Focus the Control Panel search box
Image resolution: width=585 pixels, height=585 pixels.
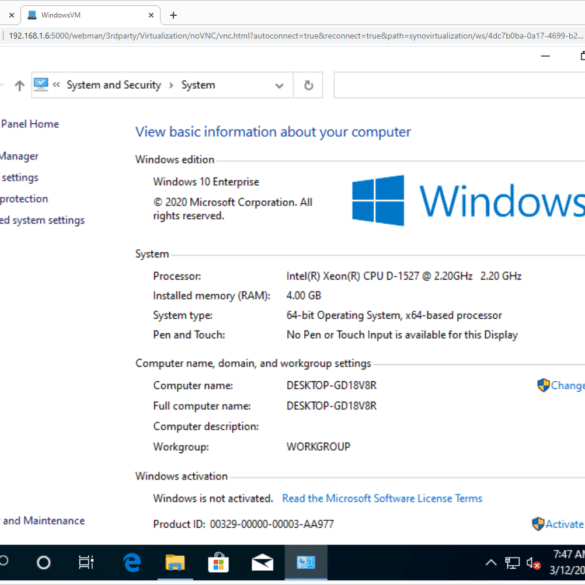pos(459,85)
